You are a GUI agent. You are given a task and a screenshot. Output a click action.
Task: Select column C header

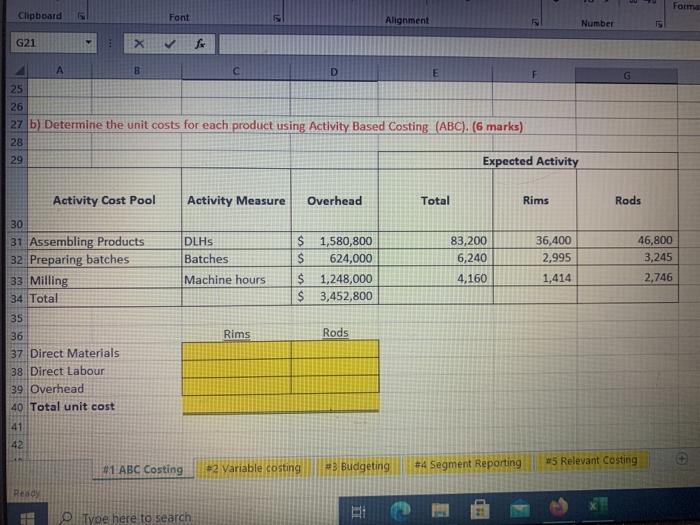click(x=236, y=71)
